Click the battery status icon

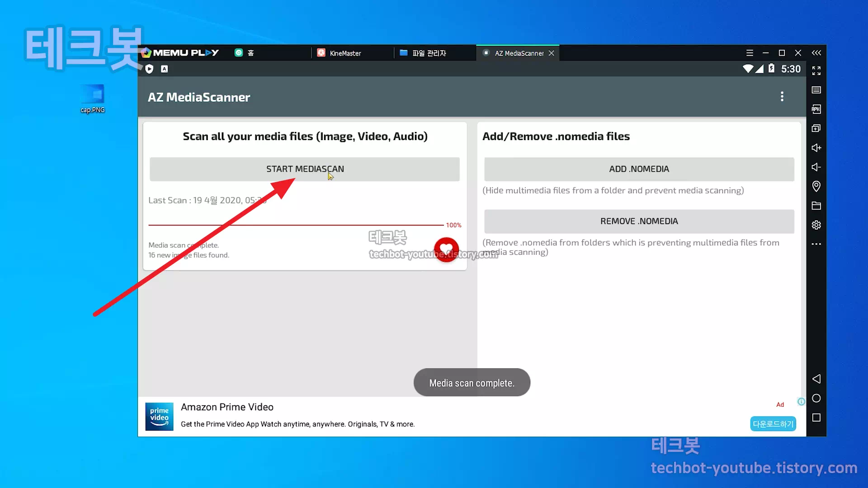point(771,68)
